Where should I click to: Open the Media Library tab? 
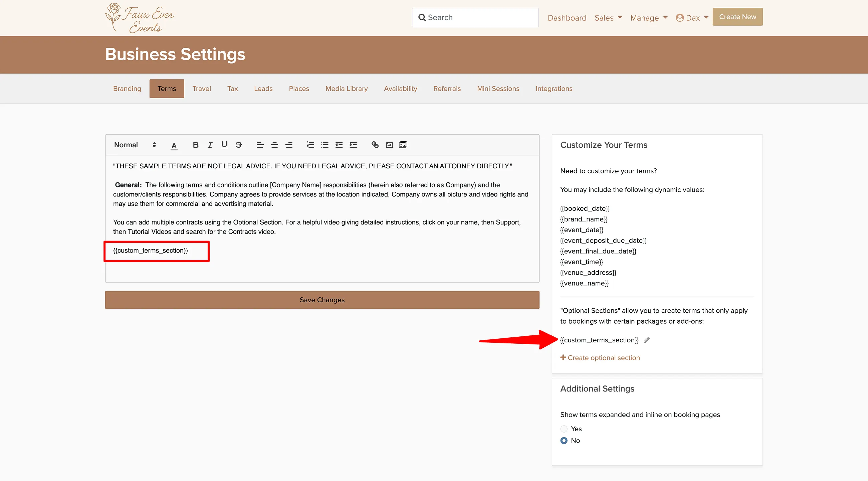tap(347, 89)
